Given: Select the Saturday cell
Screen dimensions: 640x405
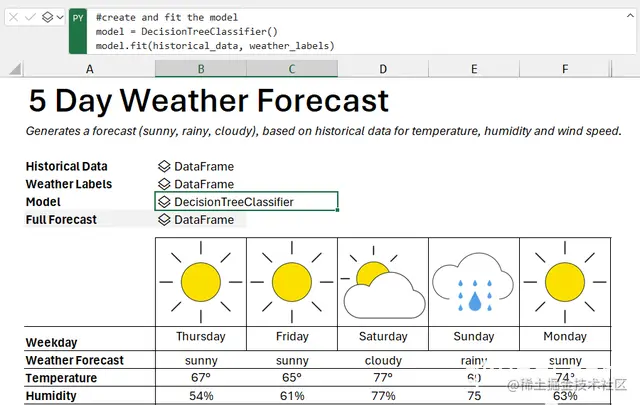Looking at the screenshot, I should (383, 338).
